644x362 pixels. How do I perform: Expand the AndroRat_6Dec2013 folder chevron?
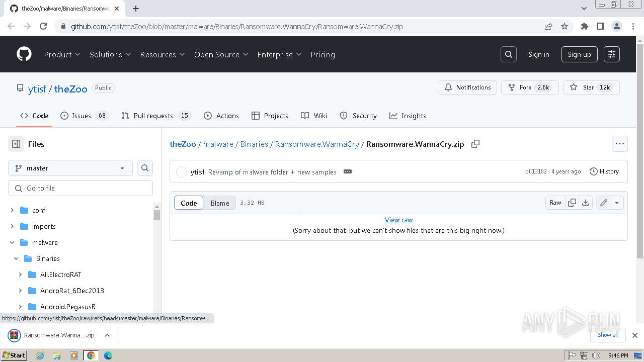pyautogui.click(x=20, y=291)
